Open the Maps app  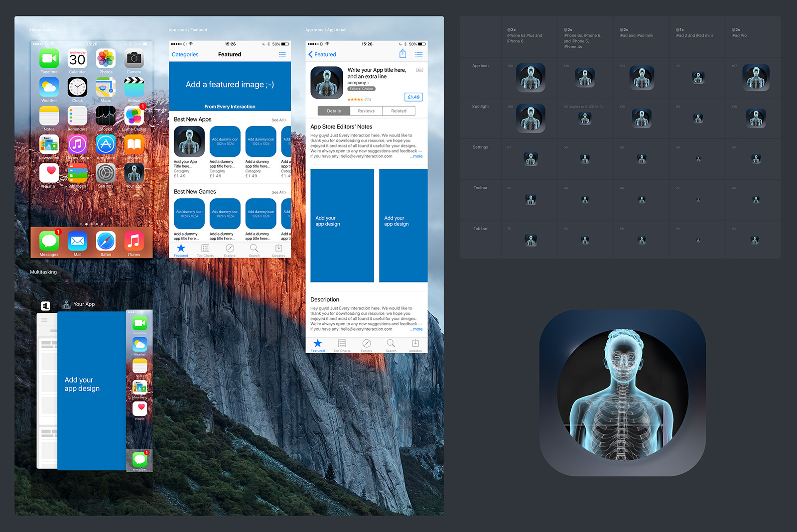[x=105, y=87]
